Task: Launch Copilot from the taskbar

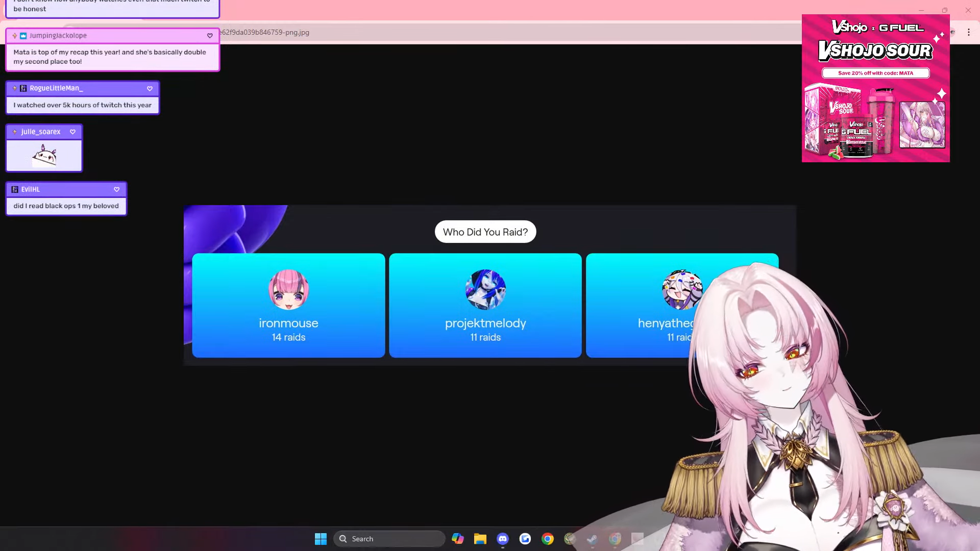Action: coord(457,539)
